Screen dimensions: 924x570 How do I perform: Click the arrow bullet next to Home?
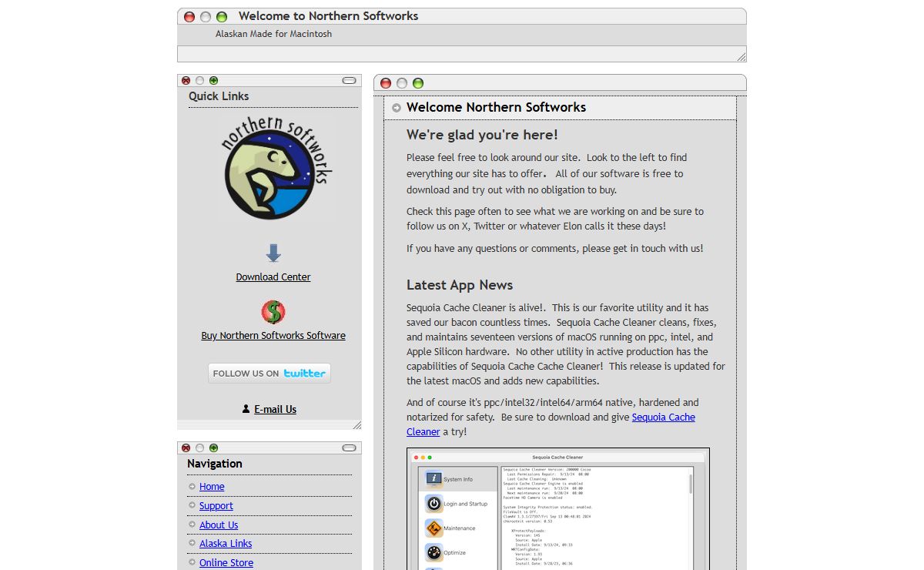192,487
